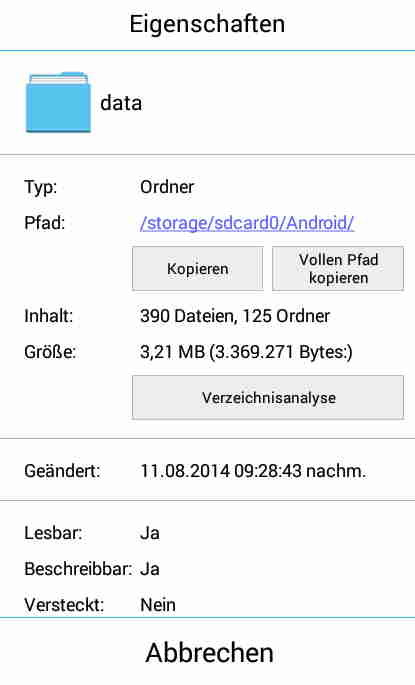Select the Eigenschaften dialog title
415x685 pixels.
(x=208, y=24)
